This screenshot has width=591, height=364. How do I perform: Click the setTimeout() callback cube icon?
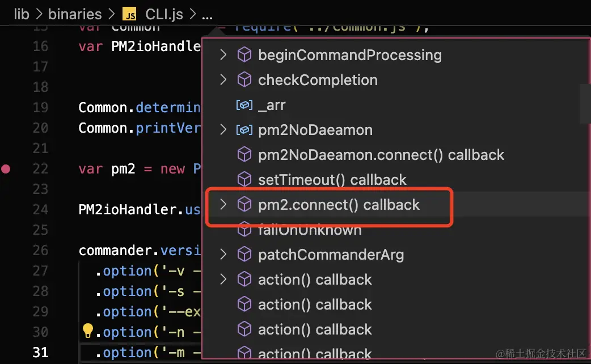[x=244, y=179]
